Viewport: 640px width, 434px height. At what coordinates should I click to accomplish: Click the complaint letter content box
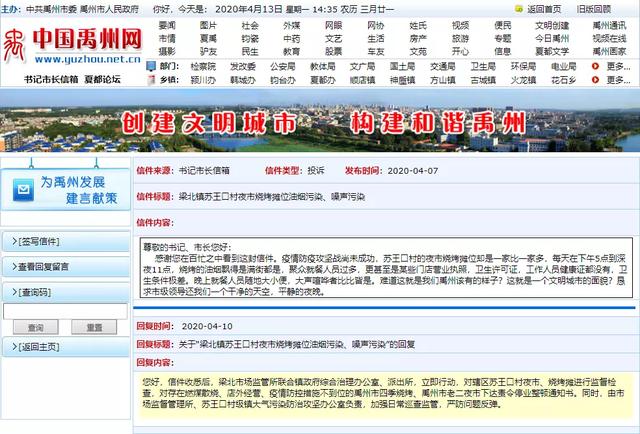click(386, 267)
